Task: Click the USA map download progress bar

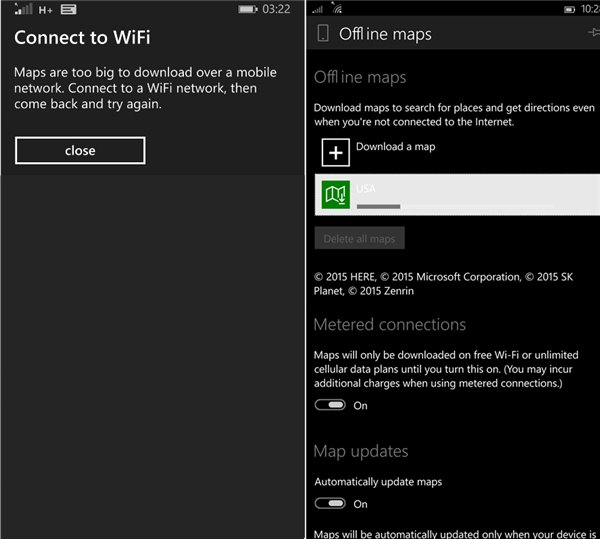Action: 455,207
